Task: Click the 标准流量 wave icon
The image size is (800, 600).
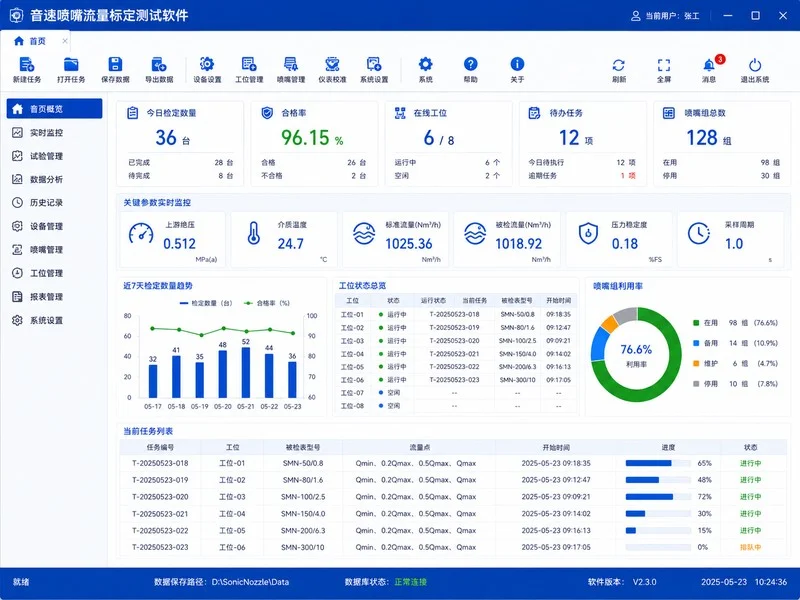Action: 364,233
